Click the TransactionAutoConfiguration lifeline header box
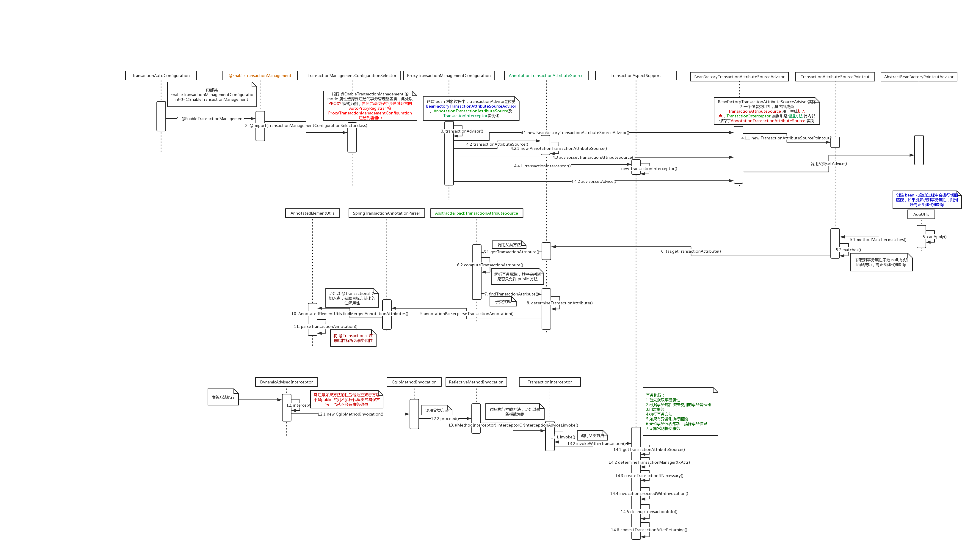Screen dimensions: 980x560 161,75
